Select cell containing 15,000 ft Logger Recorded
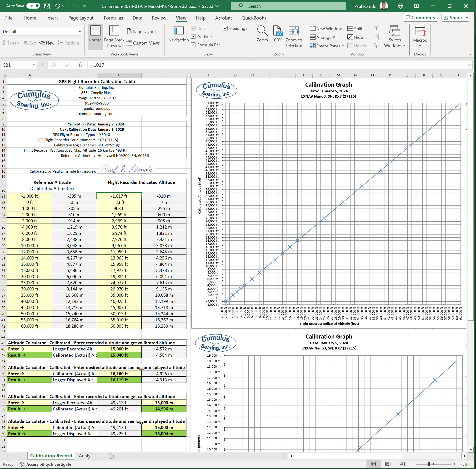 click(119, 349)
